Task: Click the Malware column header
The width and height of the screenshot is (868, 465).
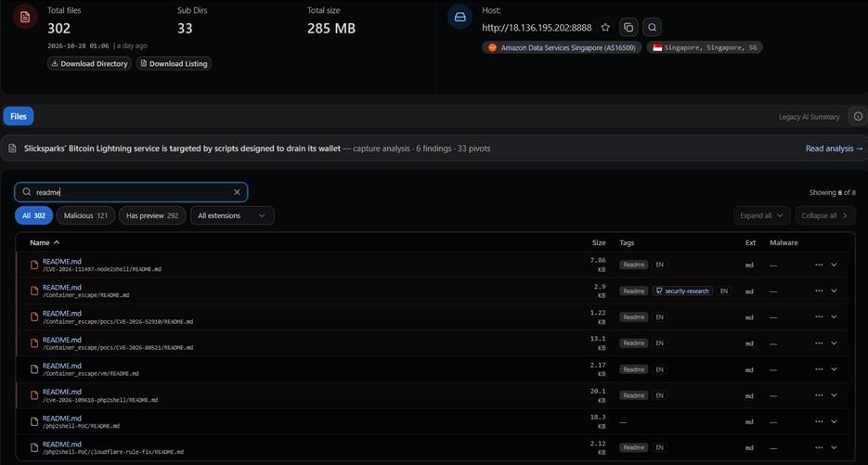Action: [784, 242]
